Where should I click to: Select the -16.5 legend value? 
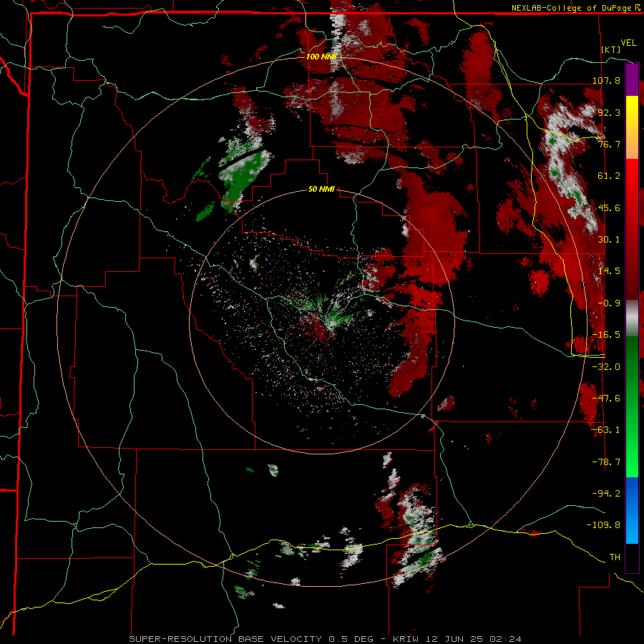click(606, 335)
